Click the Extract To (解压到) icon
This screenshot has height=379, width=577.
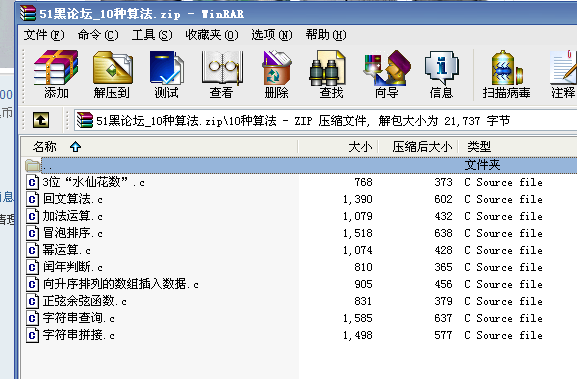coord(112,75)
